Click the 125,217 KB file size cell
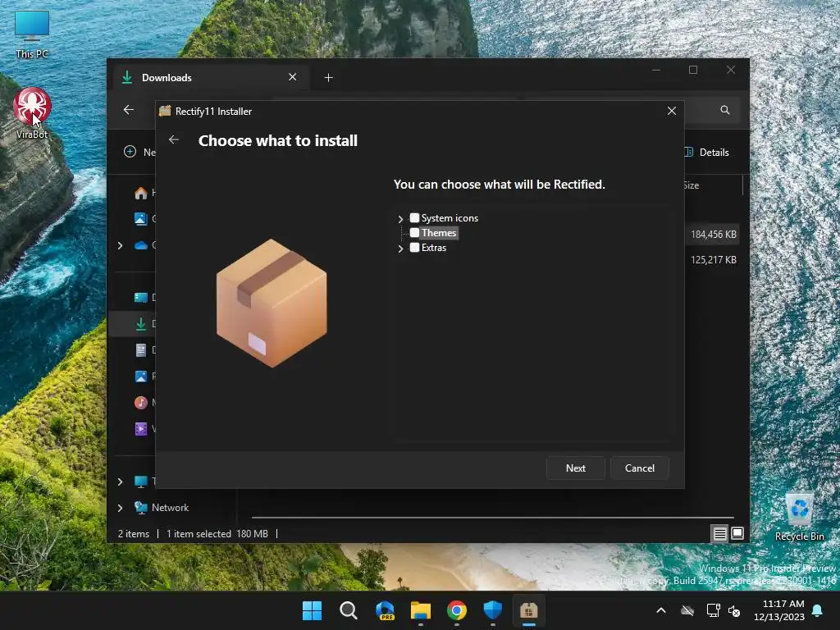The image size is (840, 630). tap(713, 260)
